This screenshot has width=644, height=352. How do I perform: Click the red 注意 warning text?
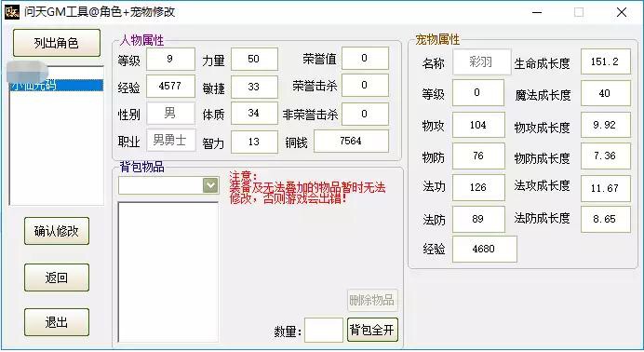(307, 187)
